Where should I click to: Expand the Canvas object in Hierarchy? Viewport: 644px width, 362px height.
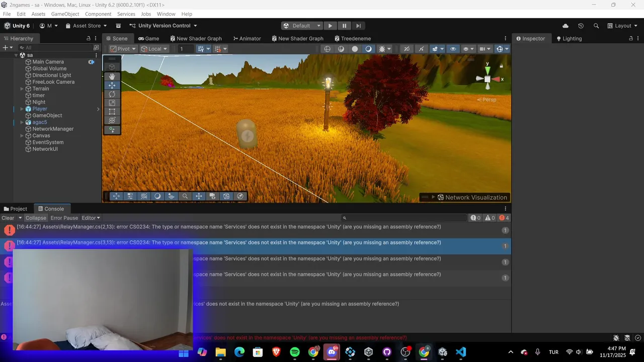click(22, 136)
